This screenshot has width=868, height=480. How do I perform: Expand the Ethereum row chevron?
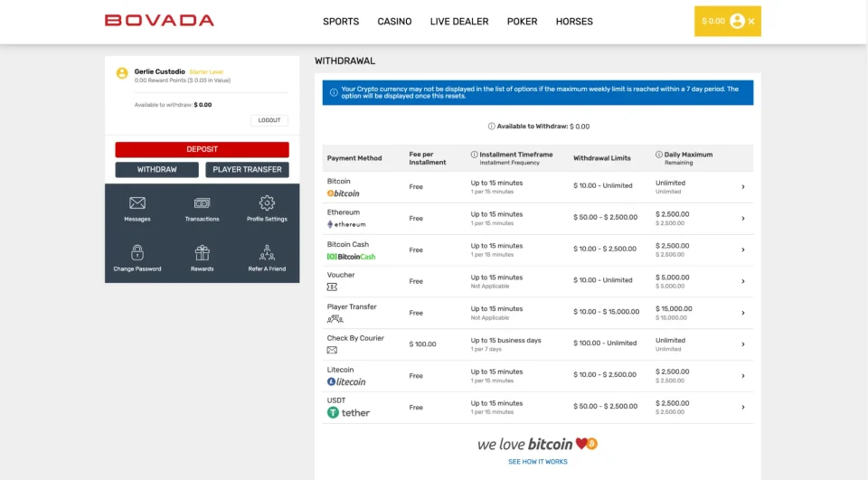click(x=743, y=218)
